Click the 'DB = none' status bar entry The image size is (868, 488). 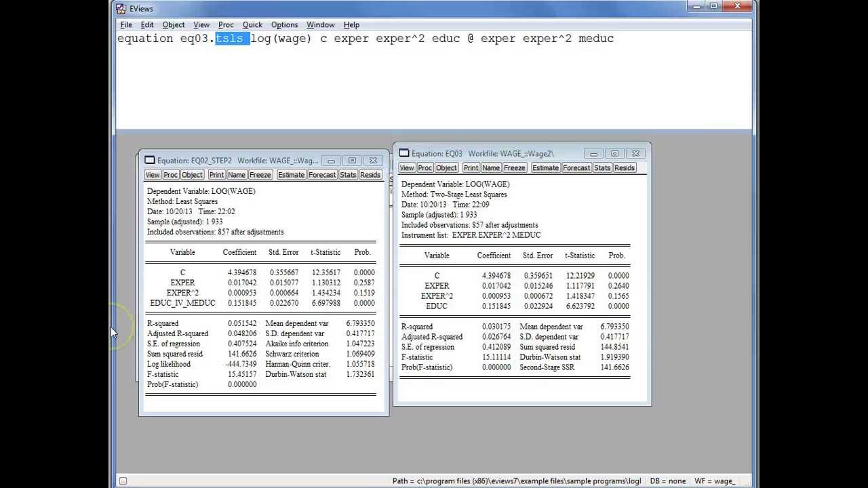click(x=668, y=481)
